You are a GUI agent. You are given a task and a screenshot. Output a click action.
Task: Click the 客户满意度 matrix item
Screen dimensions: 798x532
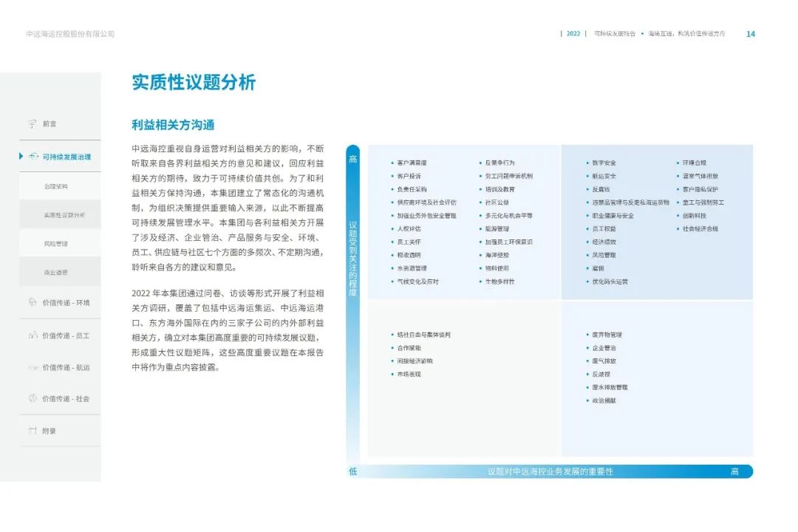(x=412, y=163)
